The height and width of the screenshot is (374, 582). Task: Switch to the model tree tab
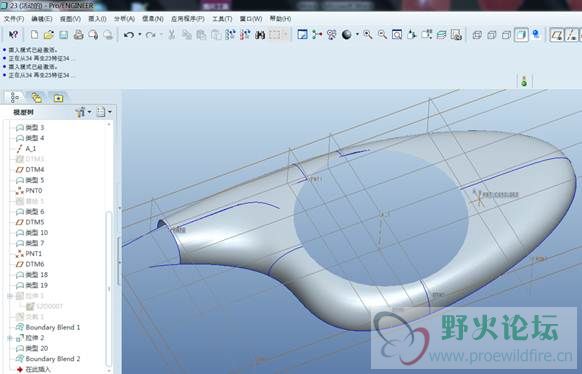[x=15, y=98]
